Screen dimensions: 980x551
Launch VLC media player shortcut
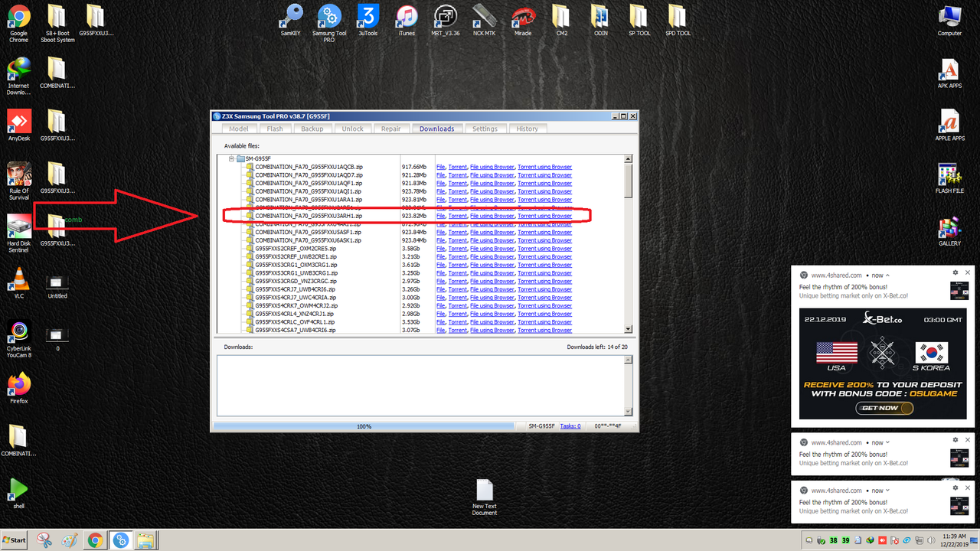18,283
